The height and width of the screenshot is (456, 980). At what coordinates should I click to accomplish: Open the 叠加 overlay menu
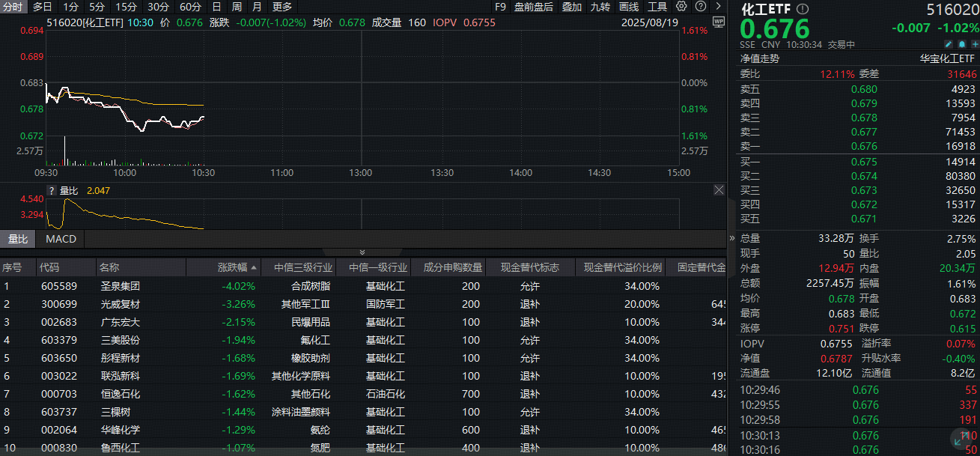(573, 7)
